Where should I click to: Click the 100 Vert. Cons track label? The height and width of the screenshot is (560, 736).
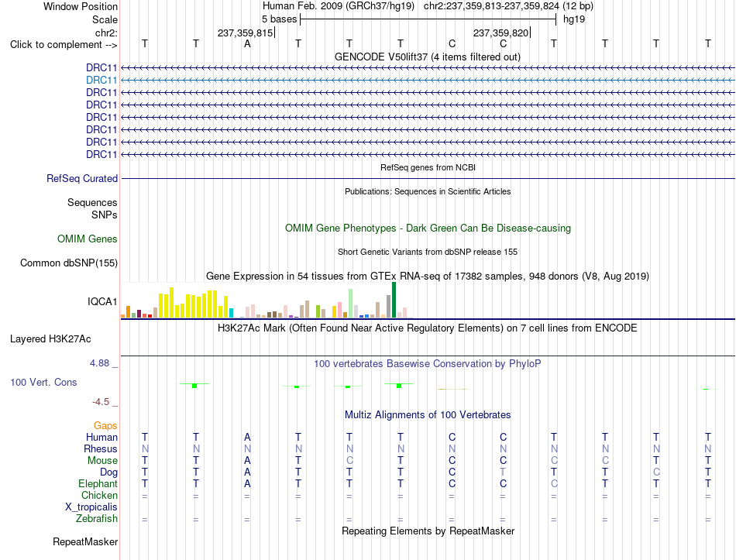pos(43,382)
